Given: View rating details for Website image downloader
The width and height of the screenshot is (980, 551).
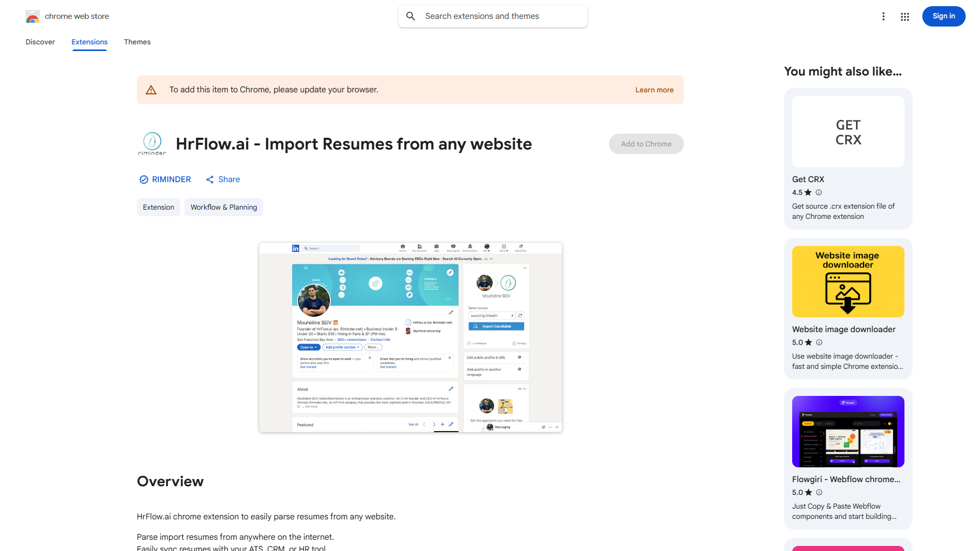Looking at the screenshot, I should click(x=819, y=342).
